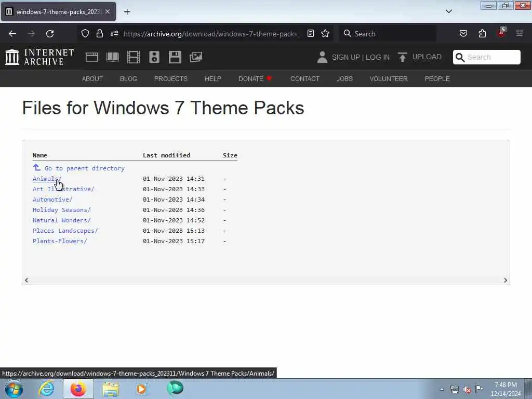Click the Firefox toolbar Search box
This screenshot has height=399, width=532.
(x=388, y=34)
